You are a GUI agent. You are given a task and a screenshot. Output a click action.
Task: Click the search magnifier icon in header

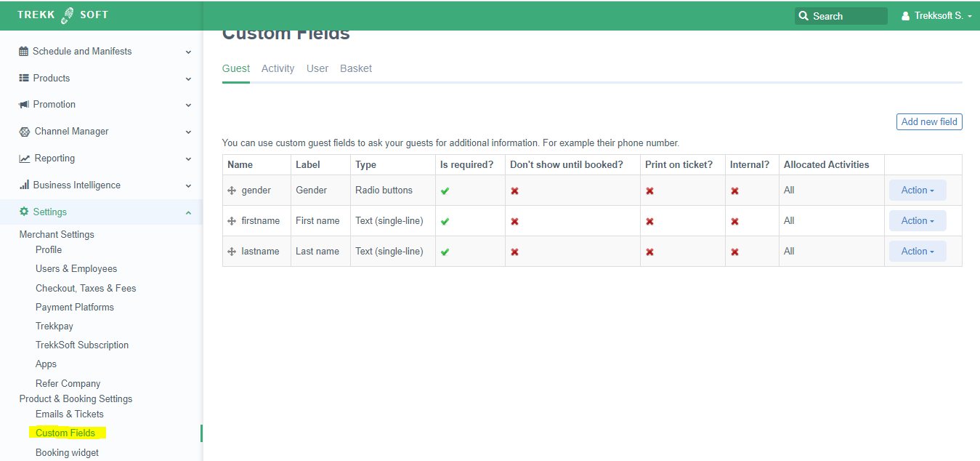click(x=803, y=15)
